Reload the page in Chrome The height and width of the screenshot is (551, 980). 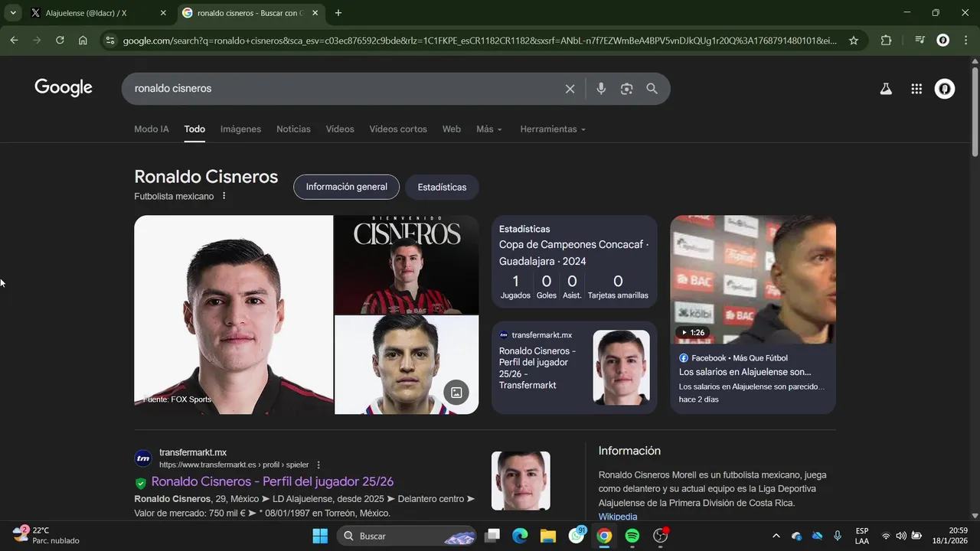pyautogui.click(x=60, y=41)
